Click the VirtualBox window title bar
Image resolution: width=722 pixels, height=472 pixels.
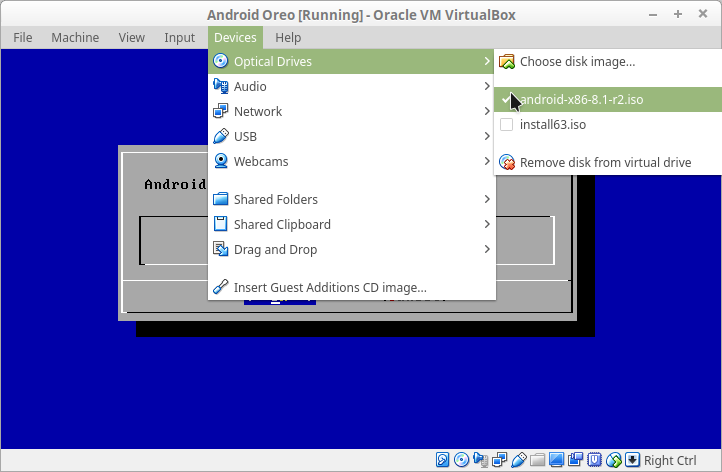pos(361,15)
